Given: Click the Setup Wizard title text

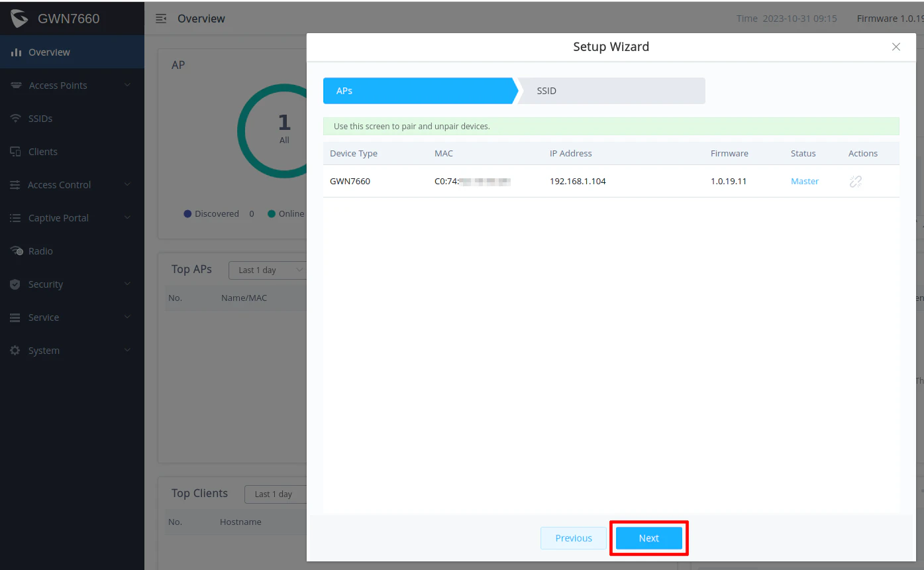Looking at the screenshot, I should click(x=611, y=47).
